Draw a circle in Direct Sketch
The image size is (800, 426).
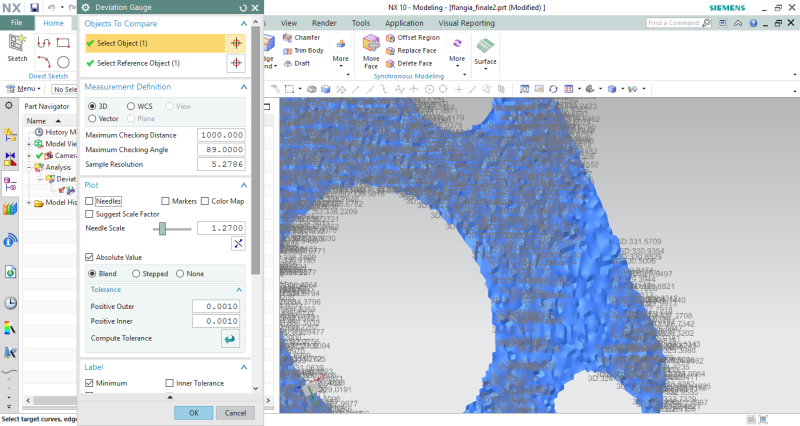63,62
